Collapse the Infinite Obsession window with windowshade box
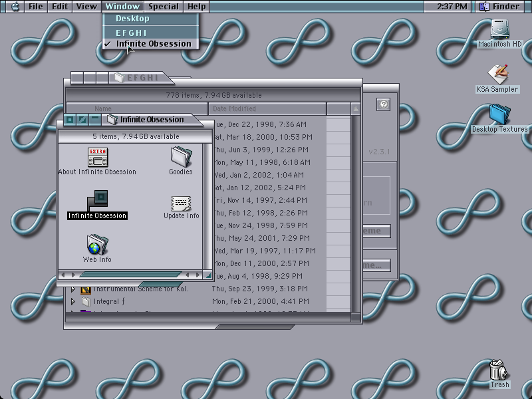The width and height of the screenshot is (532, 399). (95, 120)
